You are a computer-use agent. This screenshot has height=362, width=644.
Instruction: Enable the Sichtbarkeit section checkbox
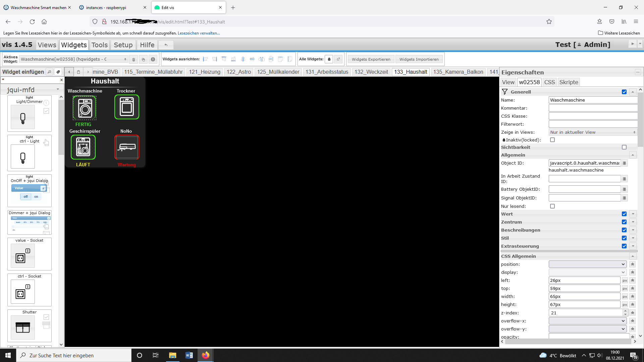click(624, 147)
